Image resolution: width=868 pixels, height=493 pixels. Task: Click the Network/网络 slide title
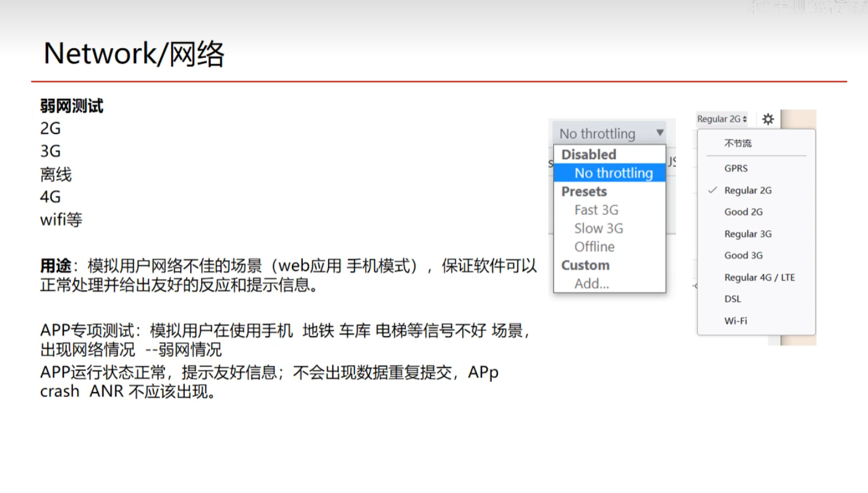(x=134, y=54)
